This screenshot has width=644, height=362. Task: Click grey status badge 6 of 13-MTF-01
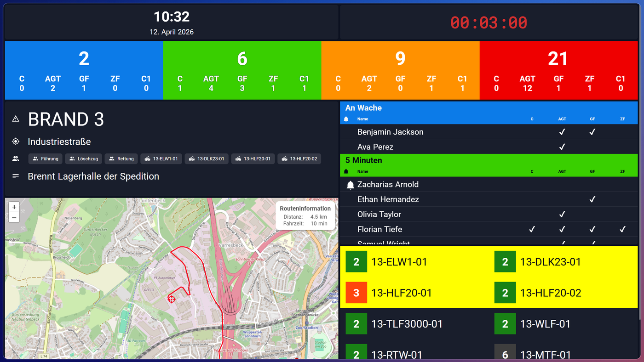coord(505,351)
